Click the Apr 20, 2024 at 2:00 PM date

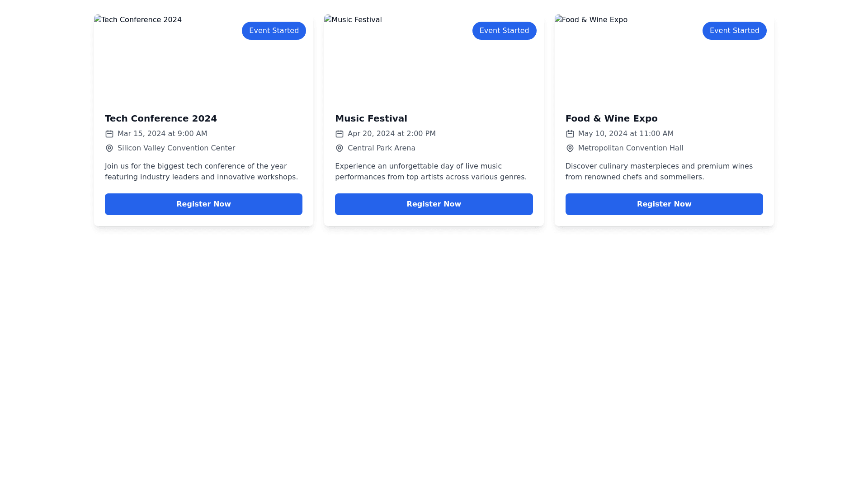[x=391, y=134]
